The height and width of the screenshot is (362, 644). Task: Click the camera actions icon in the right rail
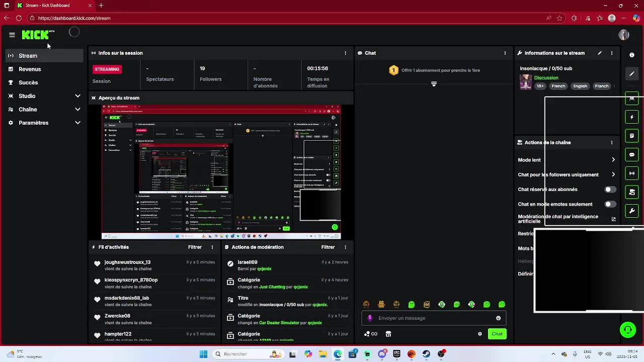632,192
